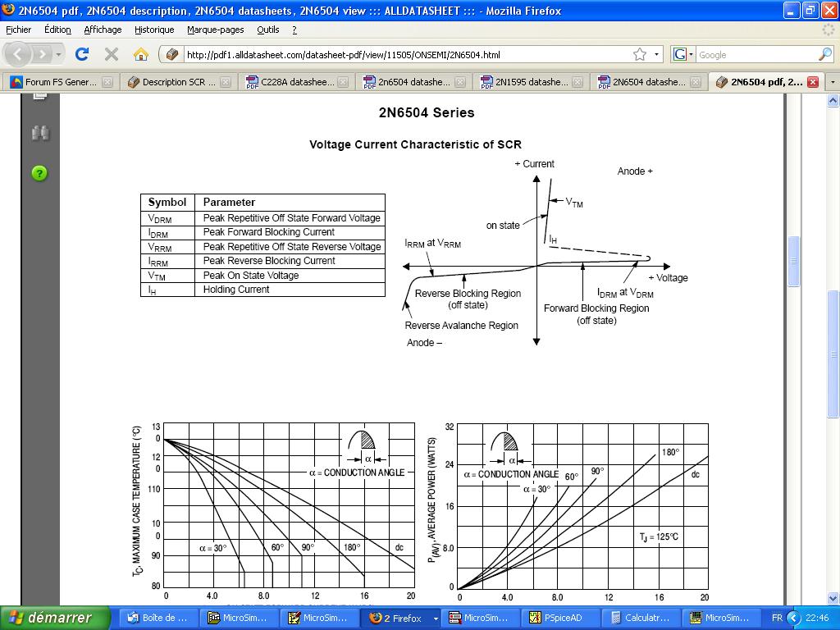Open the Édition menu

(58, 30)
